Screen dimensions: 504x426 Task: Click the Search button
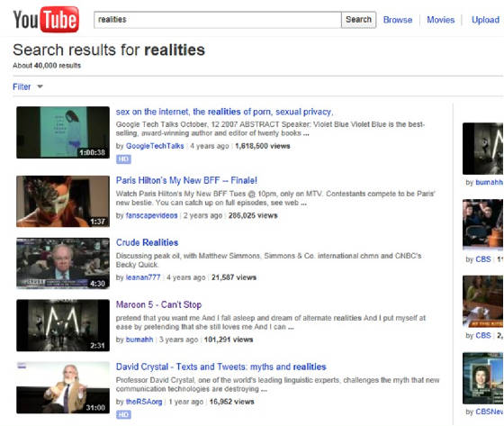(358, 20)
